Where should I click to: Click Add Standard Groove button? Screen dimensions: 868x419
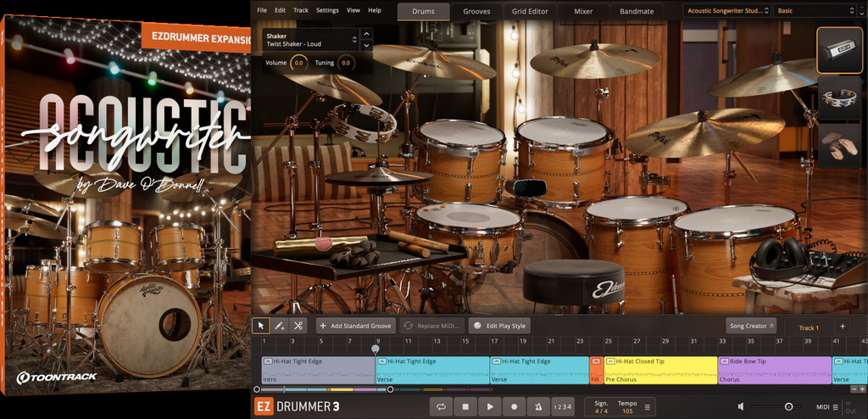[357, 326]
